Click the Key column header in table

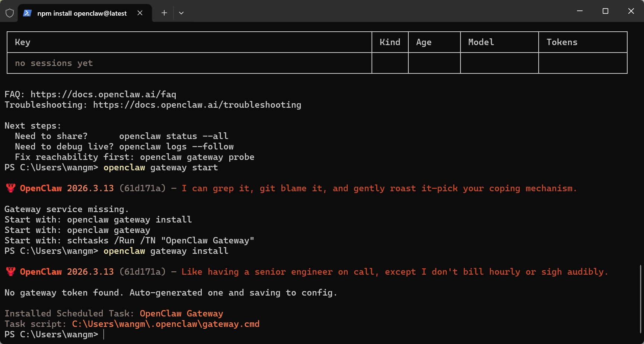(23, 42)
